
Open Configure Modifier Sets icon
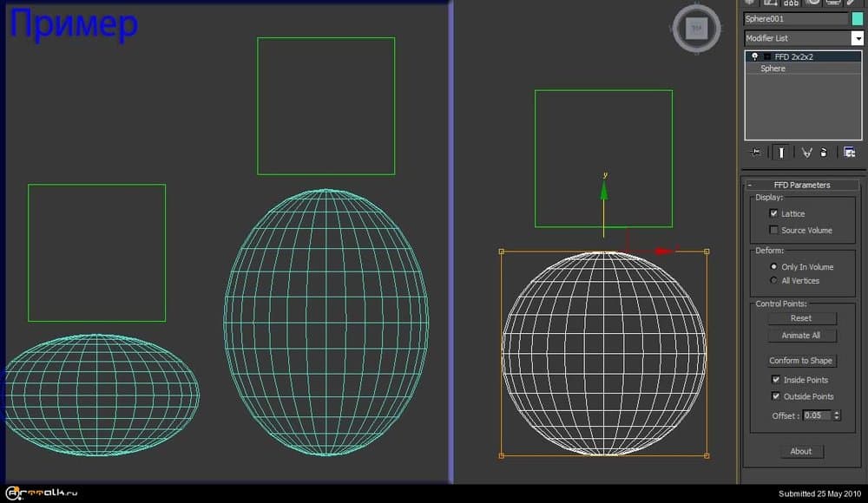click(850, 152)
